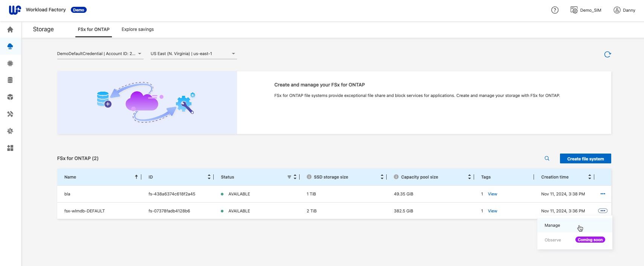Click the Create file system button
The width and height of the screenshot is (644, 266).
pyautogui.click(x=585, y=159)
